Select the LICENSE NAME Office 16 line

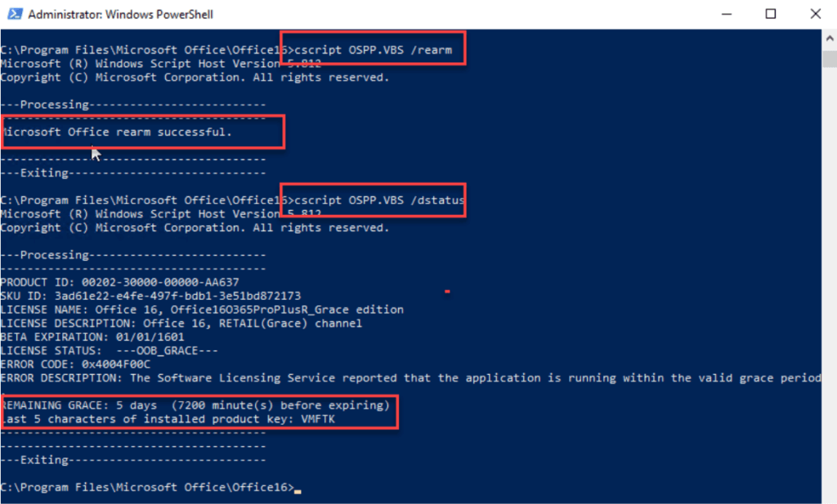click(x=200, y=309)
